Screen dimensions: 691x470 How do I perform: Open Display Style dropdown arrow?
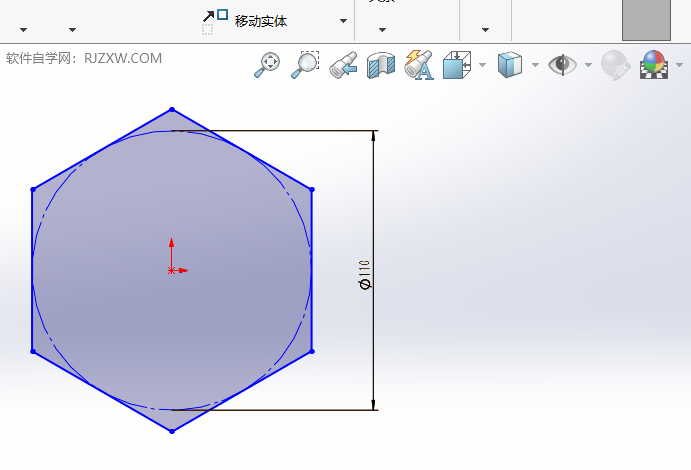pyautogui.click(x=535, y=65)
